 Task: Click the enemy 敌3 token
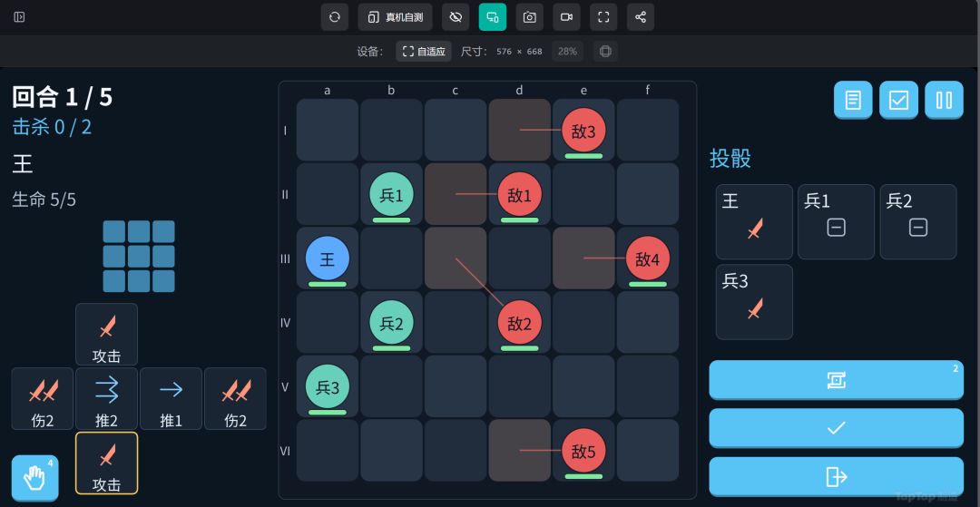click(583, 130)
